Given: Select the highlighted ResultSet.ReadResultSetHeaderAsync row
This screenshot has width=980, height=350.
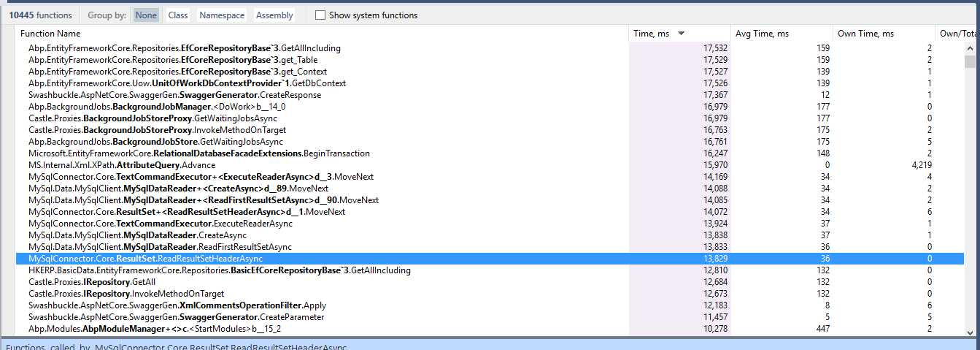Looking at the screenshot, I should [x=490, y=259].
